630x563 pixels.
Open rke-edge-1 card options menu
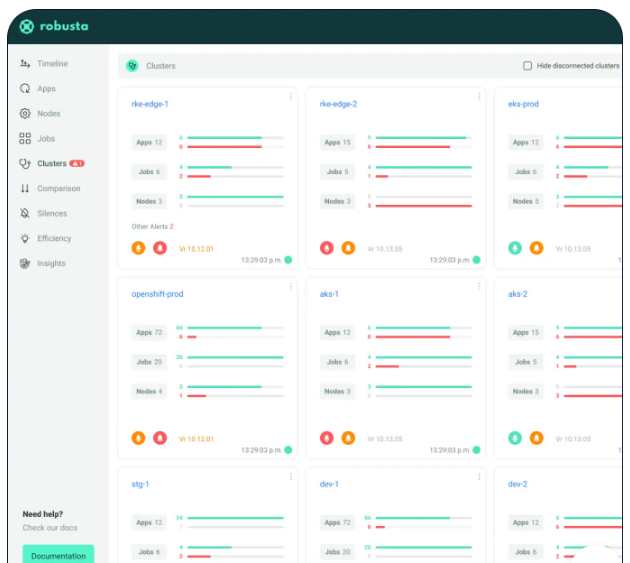[291, 96]
